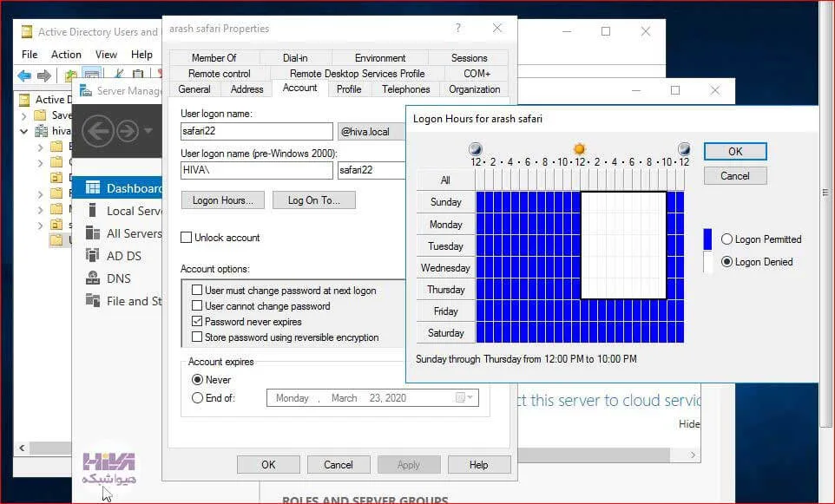The width and height of the screenshot is (835, 504).
Task: Click the Logon Hours... button
Action: pyautogui.click(x=222, y=200)
